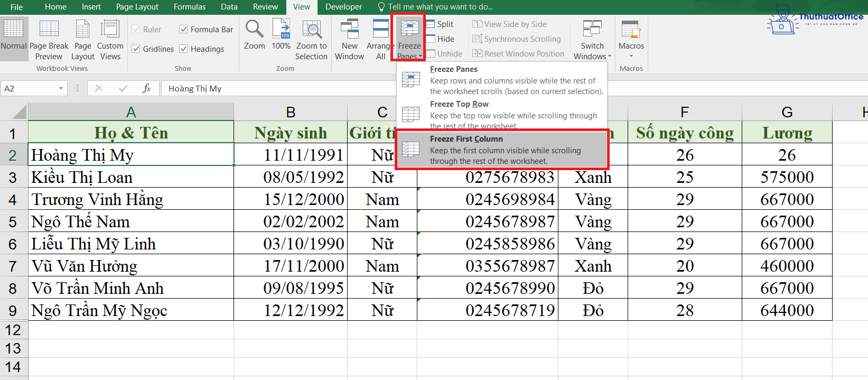Image resolution: width=868 pixels, height=380 pixels.
Task: Switch to Page Layout view
Action: tap(83, 40)
